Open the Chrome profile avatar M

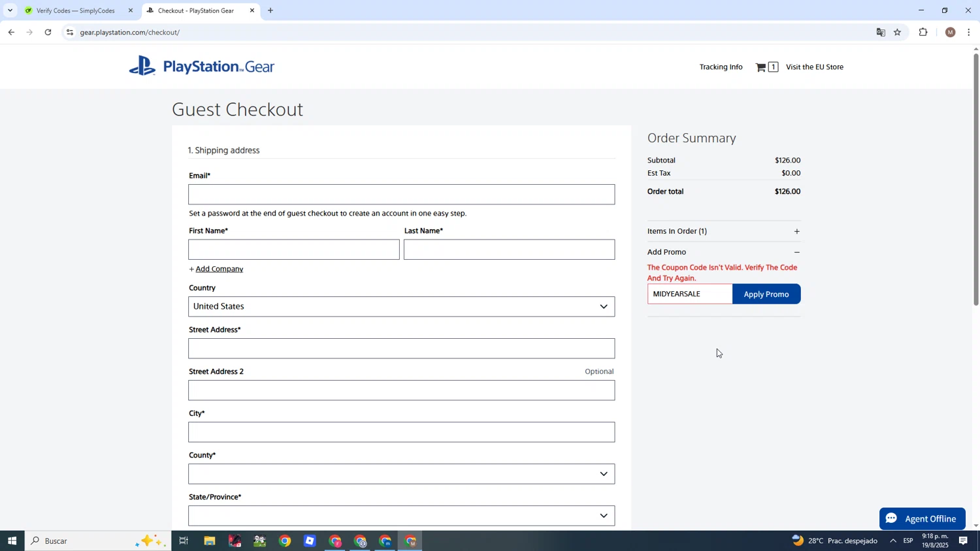click(950, 32)
